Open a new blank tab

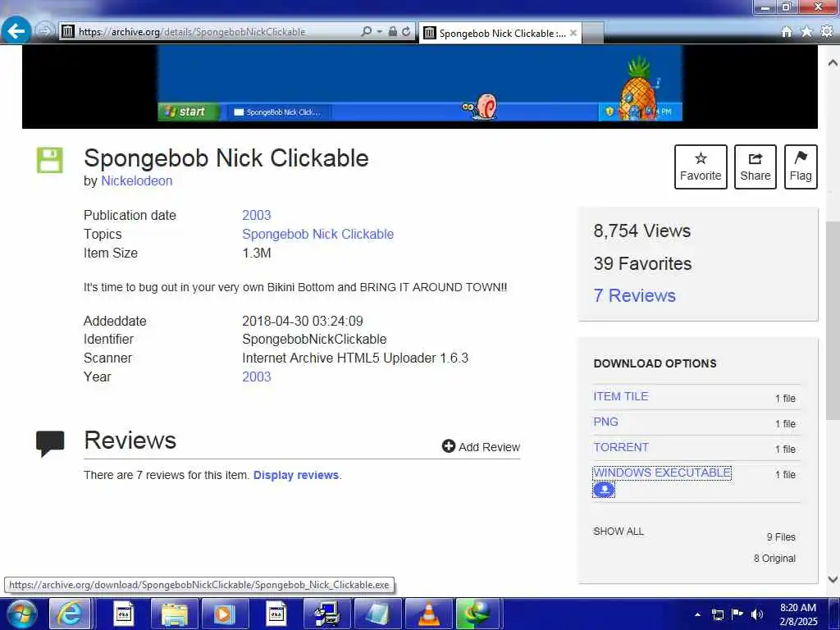click(x=593, y=33)
